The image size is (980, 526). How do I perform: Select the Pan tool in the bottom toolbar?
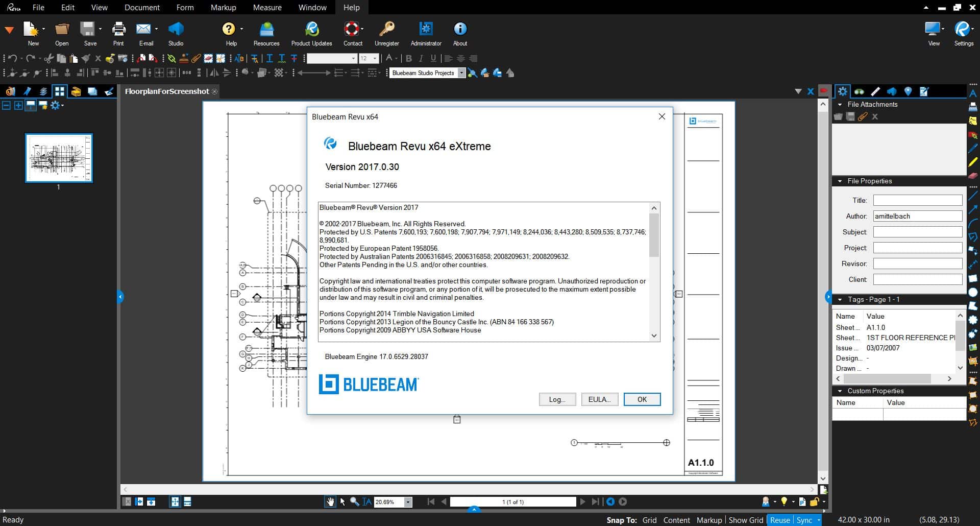coord(330,502)
